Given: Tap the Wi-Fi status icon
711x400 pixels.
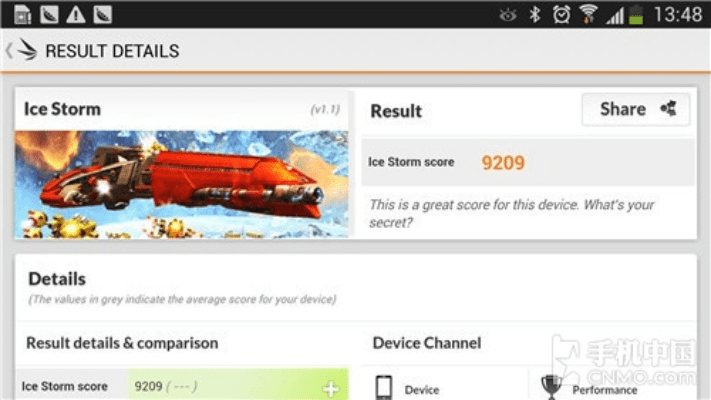Looking at the screenshot, I should click(588, 15).
